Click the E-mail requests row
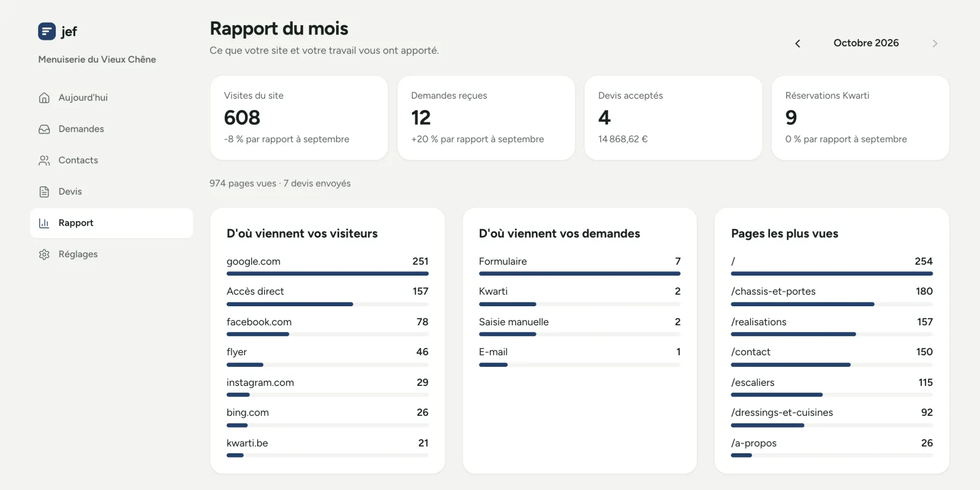The width and height of the screenshot is (980, 490). [x=580, y=356]
